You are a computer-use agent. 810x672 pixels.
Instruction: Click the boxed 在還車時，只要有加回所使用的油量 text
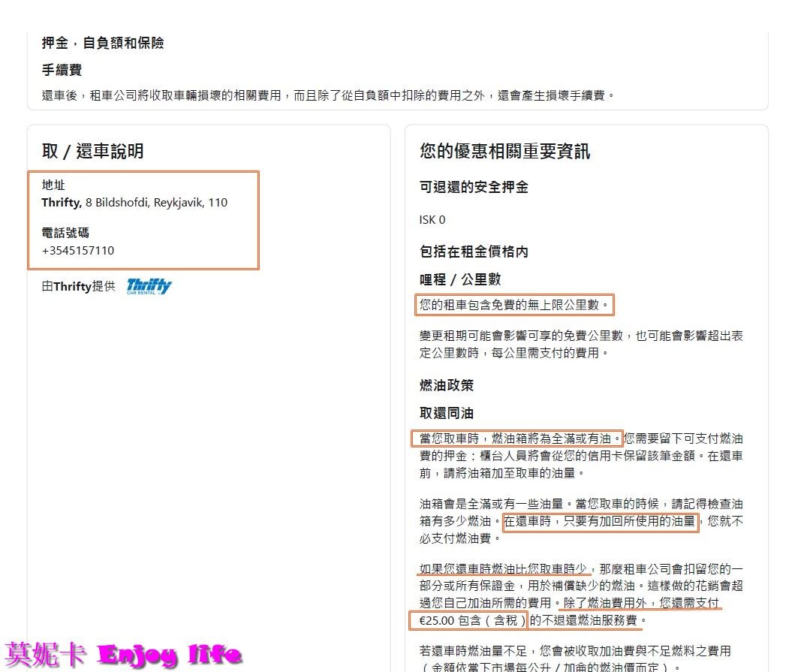pyautogui.click(x=602, y=522)
